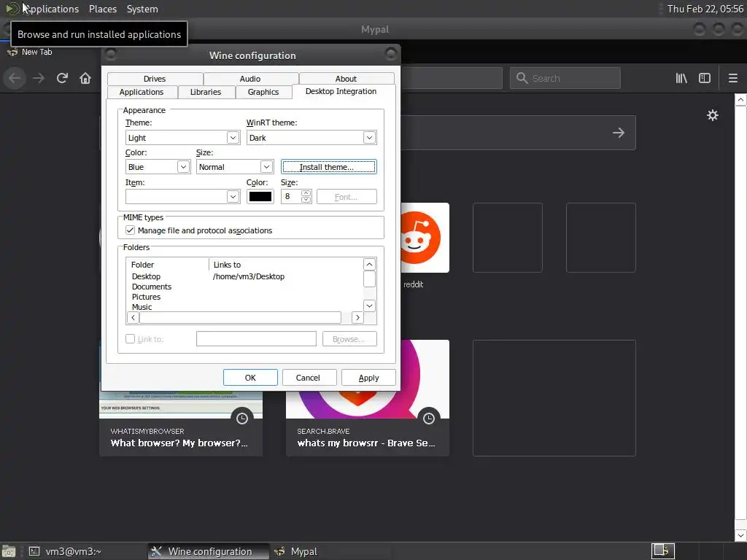Toggle the Link to checkbox
The height and width of the screenshot is (560, 747).
pos(130,338)
